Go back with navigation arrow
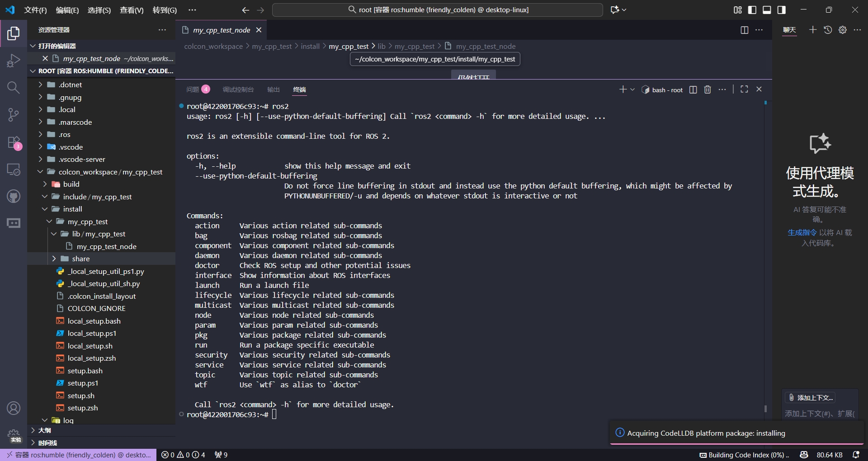Viewport: 868px width, 461px height. point(245,10)
